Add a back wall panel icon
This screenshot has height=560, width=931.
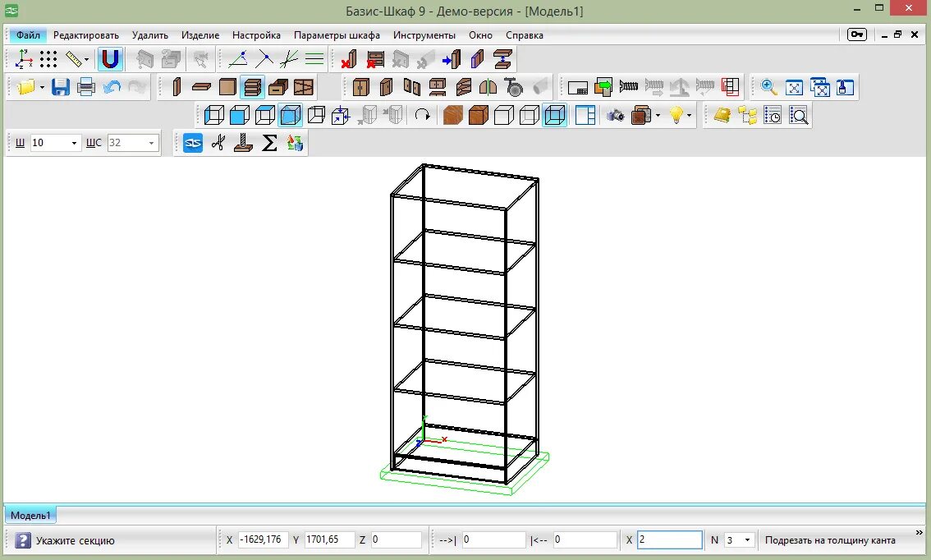click(x=227, y=87)
